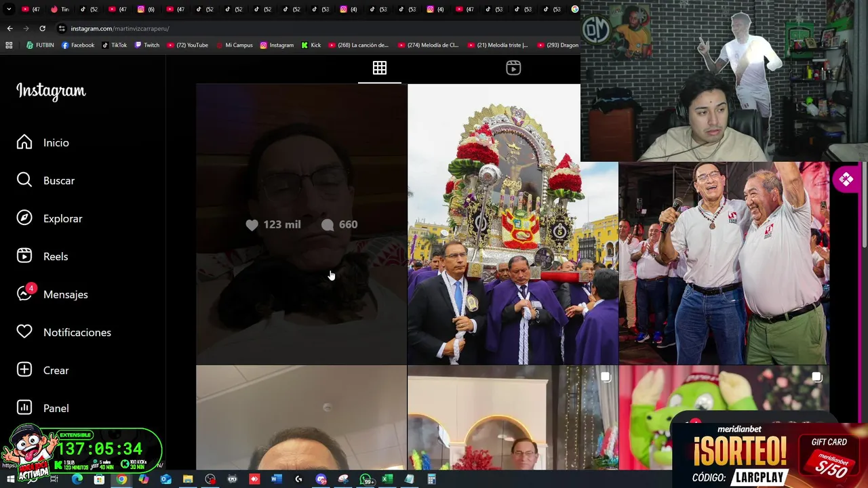Open the (274) Melodía de Cl bookmark
Viewport: 868px width, 488px height.
coord(429,45)
